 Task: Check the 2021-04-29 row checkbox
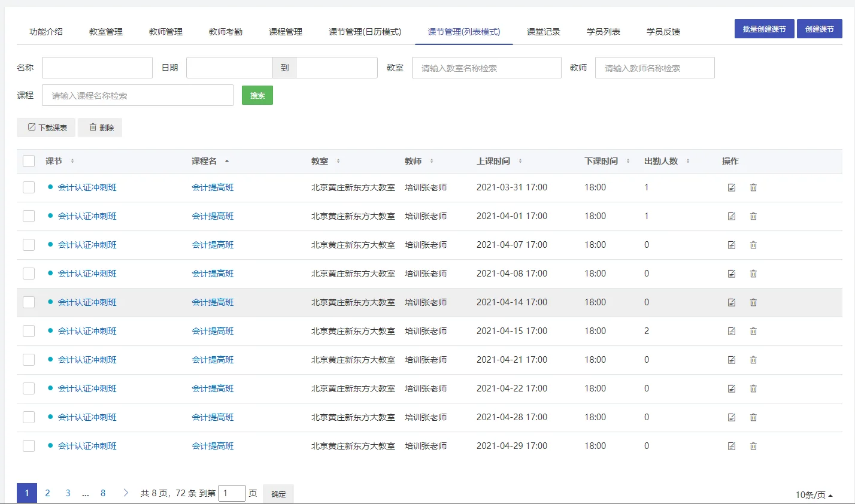click(x=29, y=446)
